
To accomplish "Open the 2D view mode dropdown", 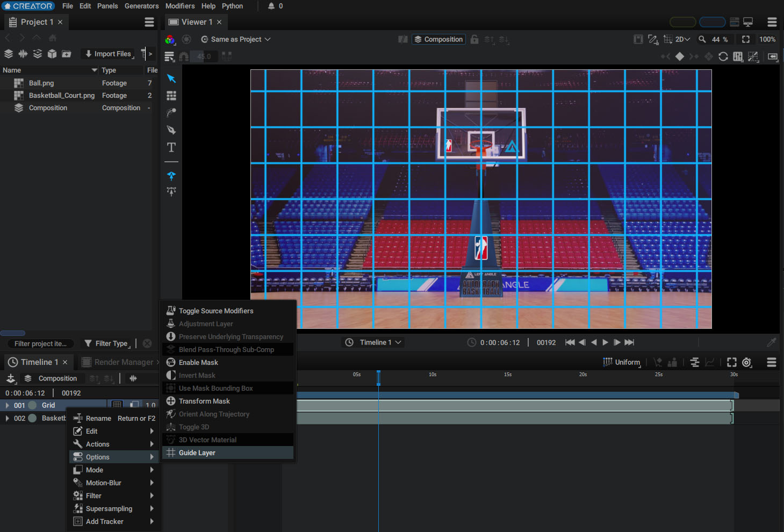I will (x=683, y=39).
